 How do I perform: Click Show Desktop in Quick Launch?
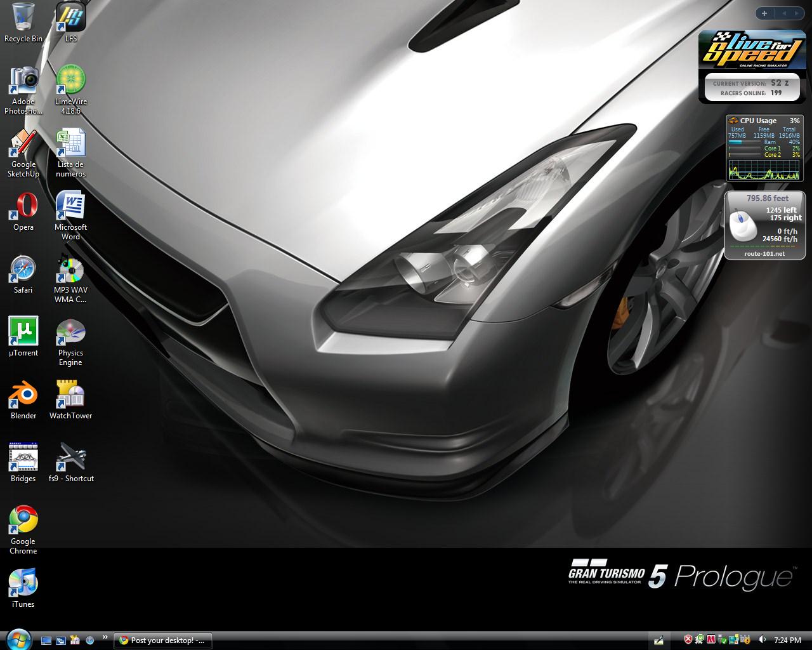click(x=46, y=640)
